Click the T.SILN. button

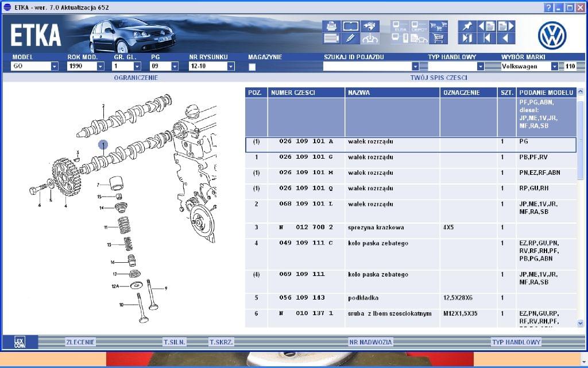point(175,342)
